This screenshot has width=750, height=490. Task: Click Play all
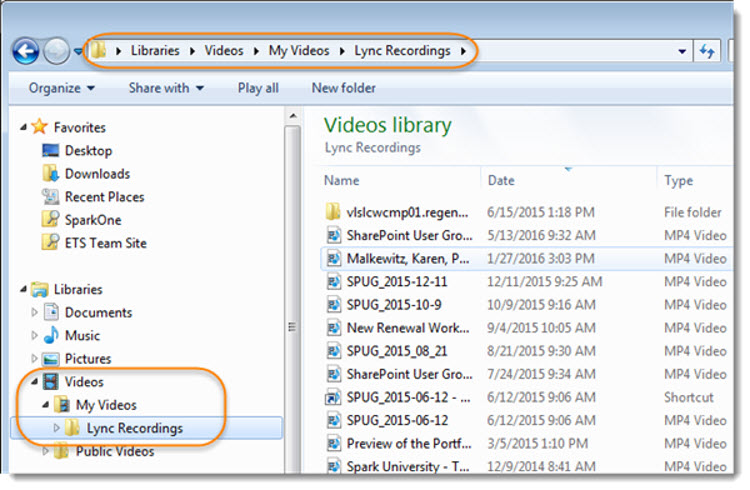tap(258, 88)
